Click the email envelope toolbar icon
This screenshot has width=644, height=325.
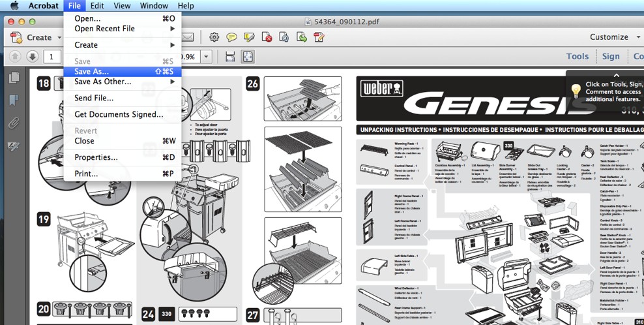coord(188,37)
